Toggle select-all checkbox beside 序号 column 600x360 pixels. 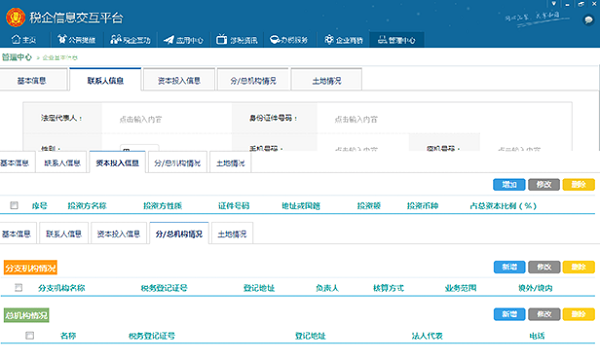pos(14,205)
